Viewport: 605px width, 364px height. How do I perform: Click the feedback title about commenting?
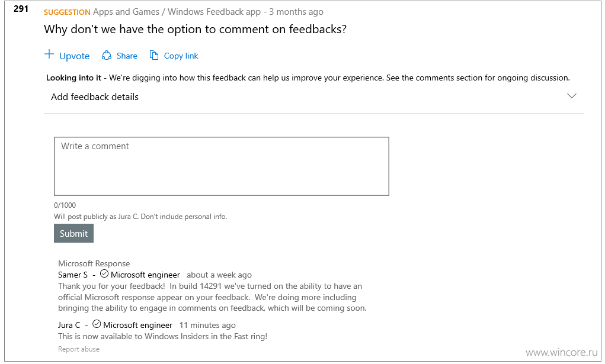click(x=195, y=30)
